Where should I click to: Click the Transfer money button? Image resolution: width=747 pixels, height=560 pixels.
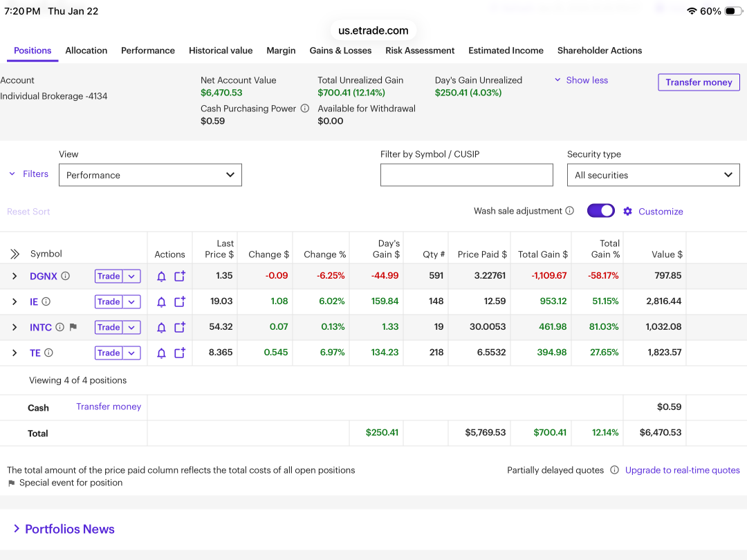699,82
